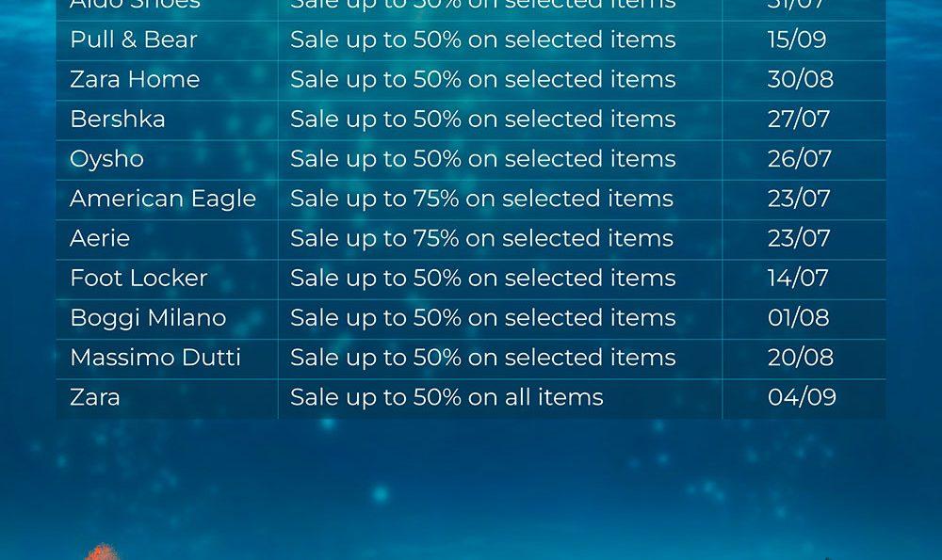
Task: Click Zara's 'Sale up to 50% on all items' text
Action: point(447,397)
